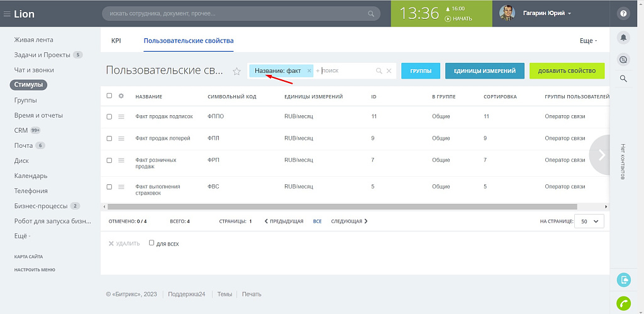Expand the rows-per-page dropdown showing 50
This screenshot has height=314, width=644.
click(x=590, y=221)
